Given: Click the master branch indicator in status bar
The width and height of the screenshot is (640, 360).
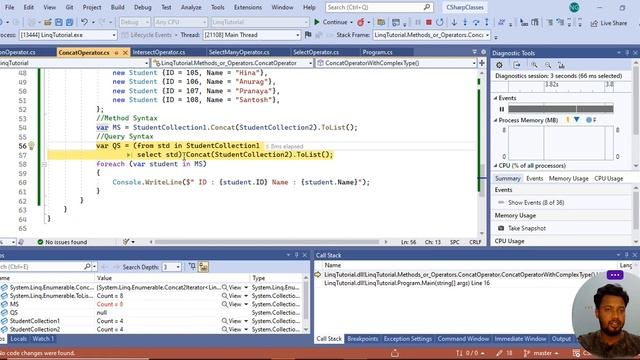Looking at the screenshot, I should point(542,353).
